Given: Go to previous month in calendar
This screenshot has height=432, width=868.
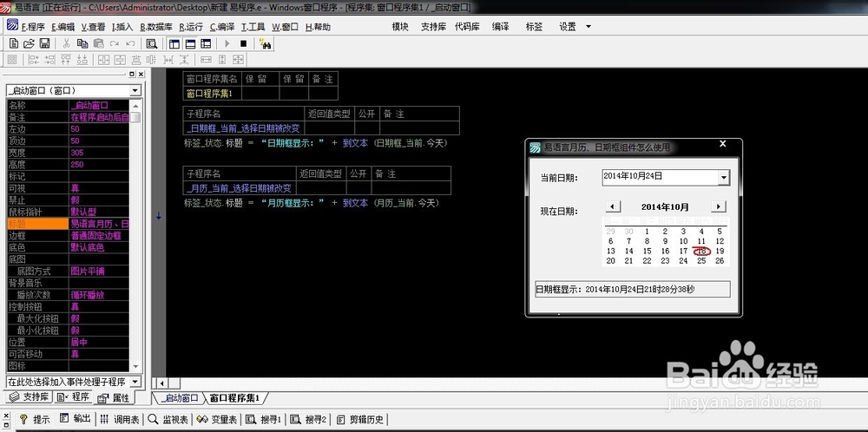Looking at the screenshot, I should click(x=612, y=206).
